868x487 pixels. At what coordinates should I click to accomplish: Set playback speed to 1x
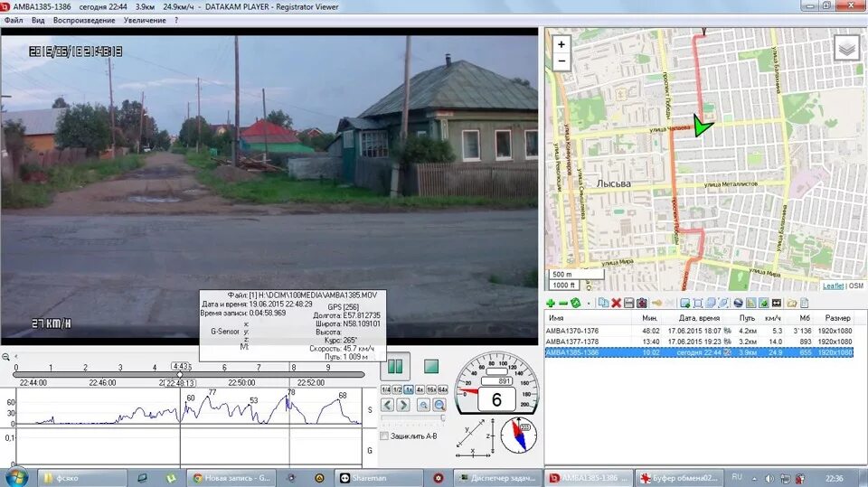tap(409, 389)
